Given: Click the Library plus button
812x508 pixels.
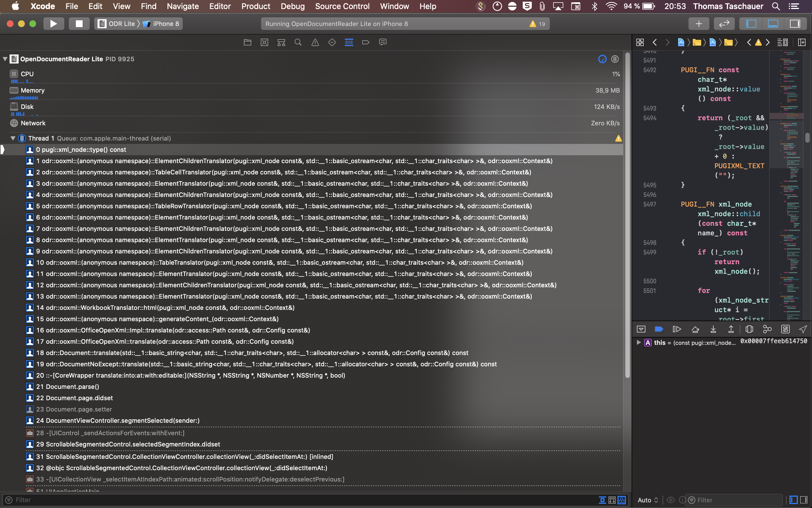Looking at the screenshot, I should click(x=699, y=24).
